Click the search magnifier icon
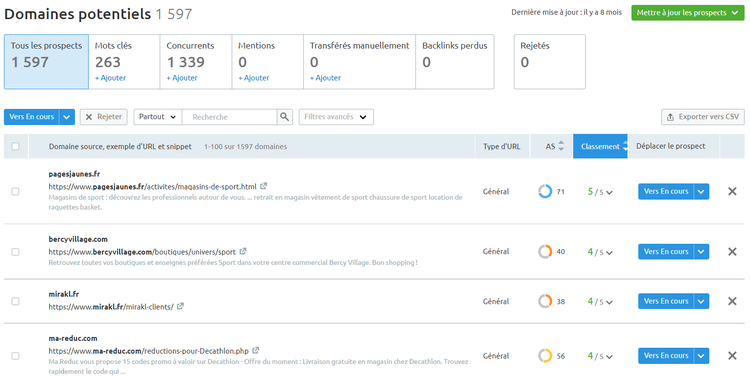Viewport: 750px width, 386px height. point(285,117)
